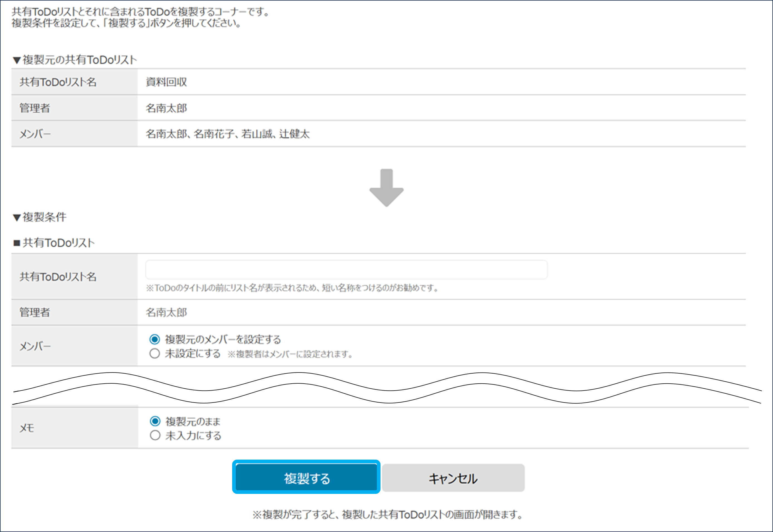Select 複製元のまま memo radio option
The width and height of the screenshot is (773, 532).
point(155,421)
